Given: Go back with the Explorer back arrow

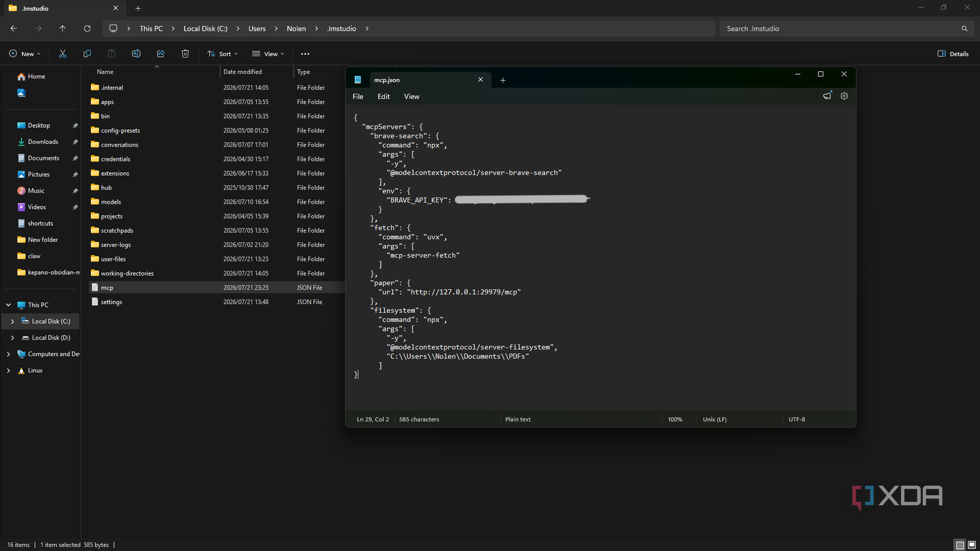Looking at the screenshot, I should pos(14,28).
